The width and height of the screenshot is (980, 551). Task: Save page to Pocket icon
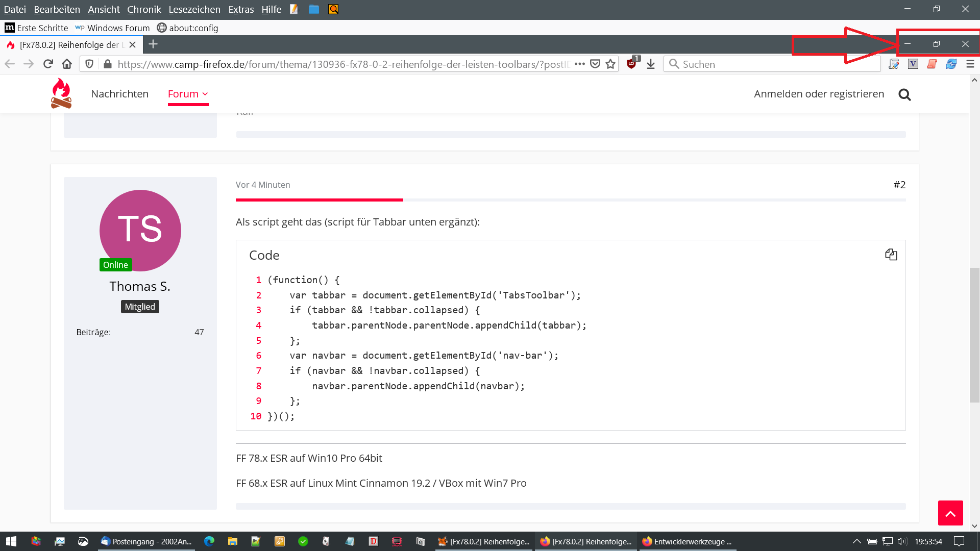click(x=595, y=64)
